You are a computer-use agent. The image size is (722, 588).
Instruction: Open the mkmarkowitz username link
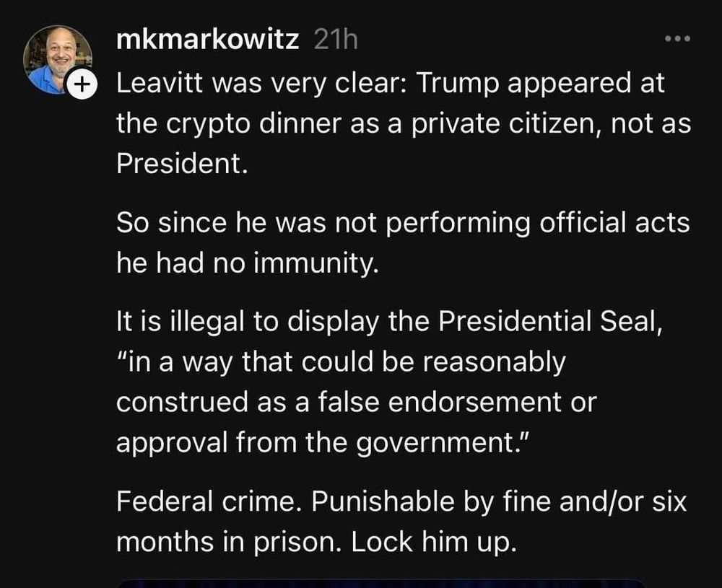(208, 40)
